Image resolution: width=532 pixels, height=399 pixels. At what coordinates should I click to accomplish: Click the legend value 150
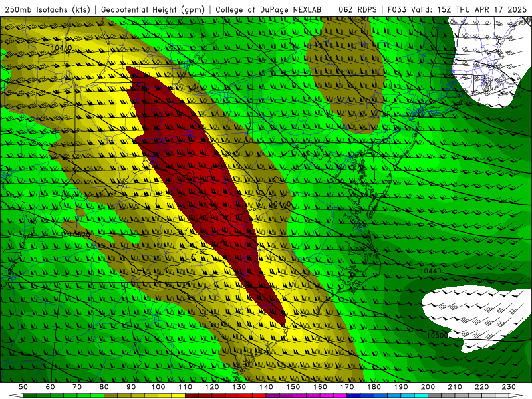pyautogui.click(x=293, y=387)
